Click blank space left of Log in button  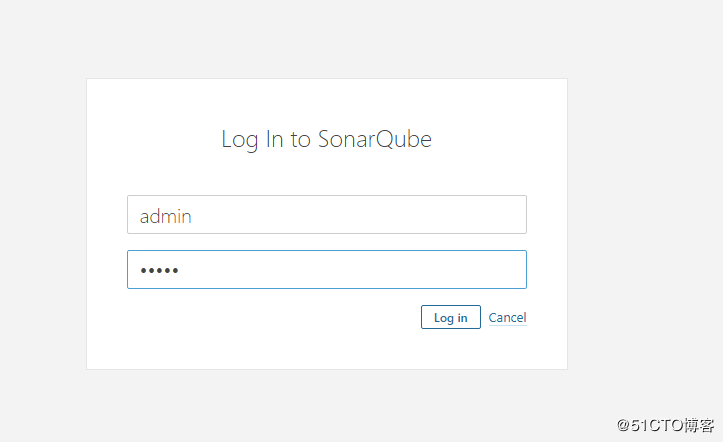point(270,318)
